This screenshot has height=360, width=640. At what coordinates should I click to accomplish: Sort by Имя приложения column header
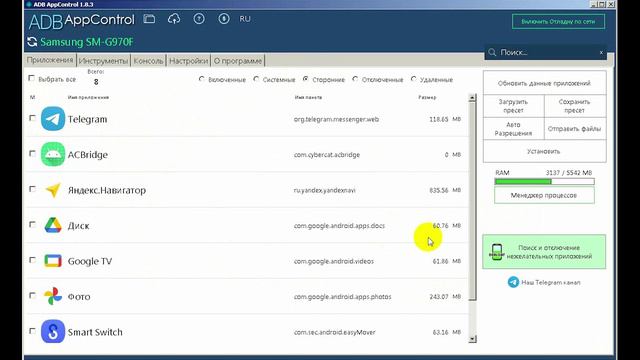point(88,98)
